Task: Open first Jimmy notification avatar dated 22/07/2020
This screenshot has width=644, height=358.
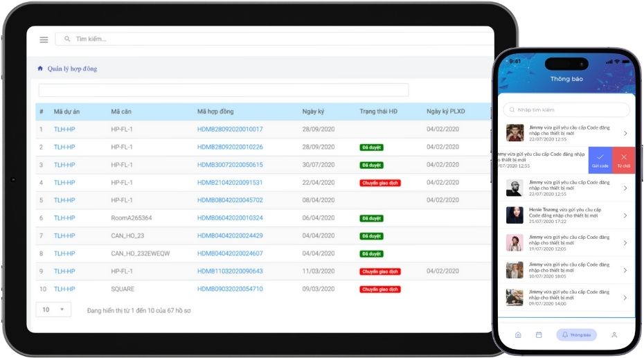Action: click(515, 133)
